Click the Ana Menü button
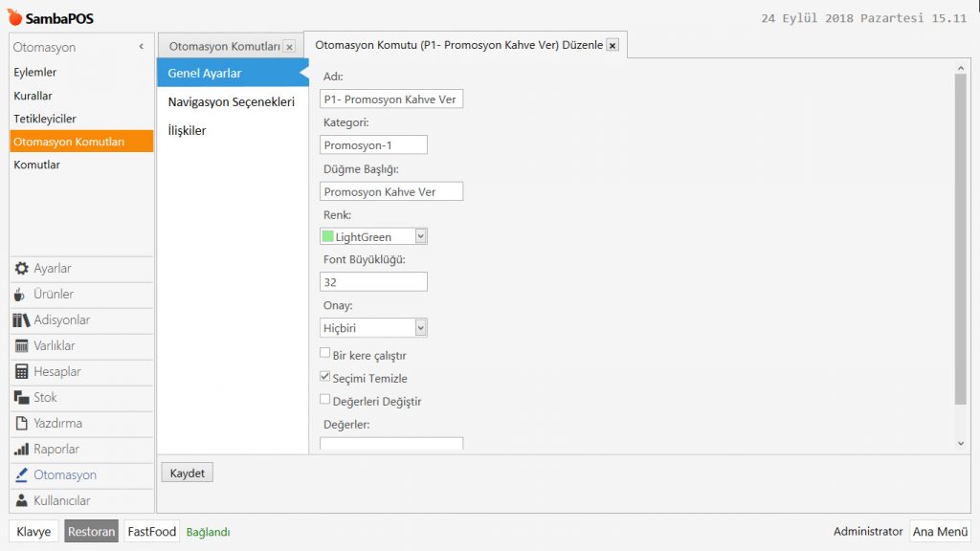 point(940,532)
